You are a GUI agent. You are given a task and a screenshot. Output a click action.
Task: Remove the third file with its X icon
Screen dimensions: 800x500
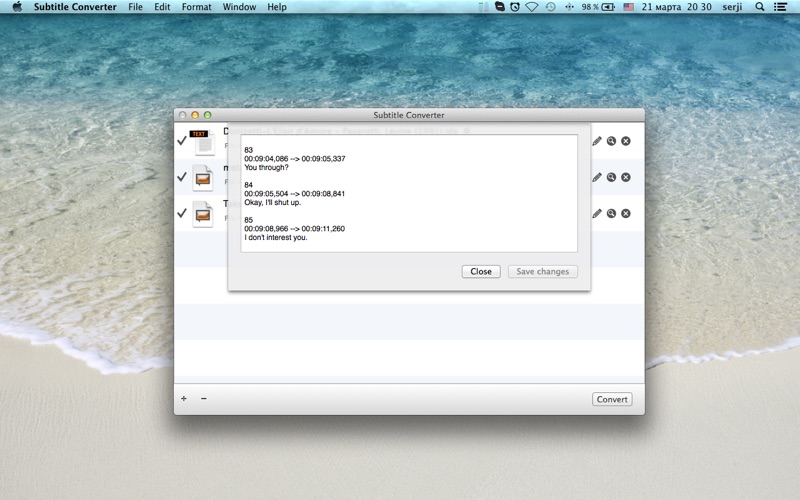(626, 213)
